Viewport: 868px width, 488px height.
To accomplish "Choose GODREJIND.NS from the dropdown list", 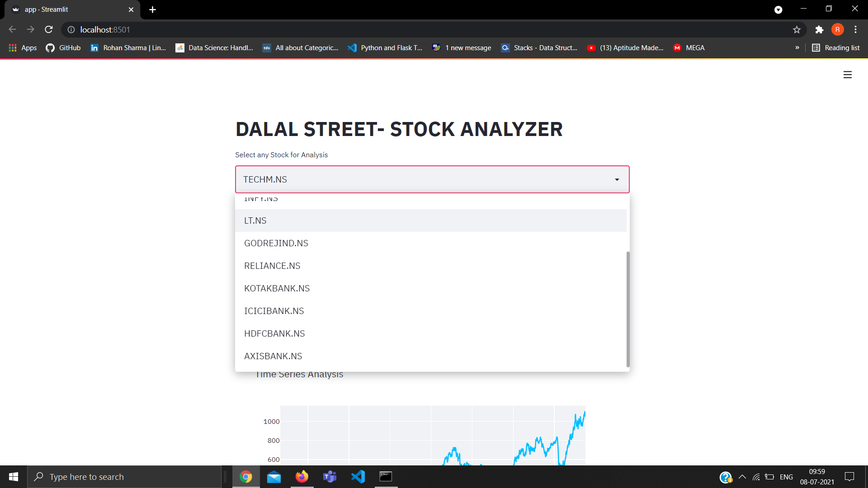I will (x=431, y=243).
